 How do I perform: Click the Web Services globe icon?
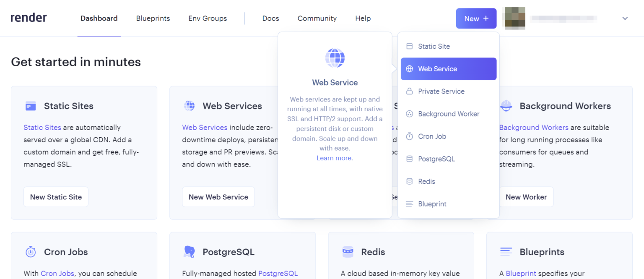[189, 106]
